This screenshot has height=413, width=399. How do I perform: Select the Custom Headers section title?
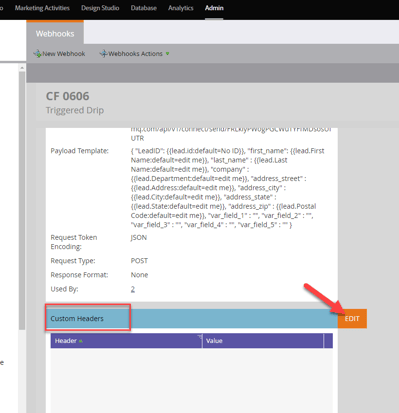pyautogui.click(x=77, y=319)
